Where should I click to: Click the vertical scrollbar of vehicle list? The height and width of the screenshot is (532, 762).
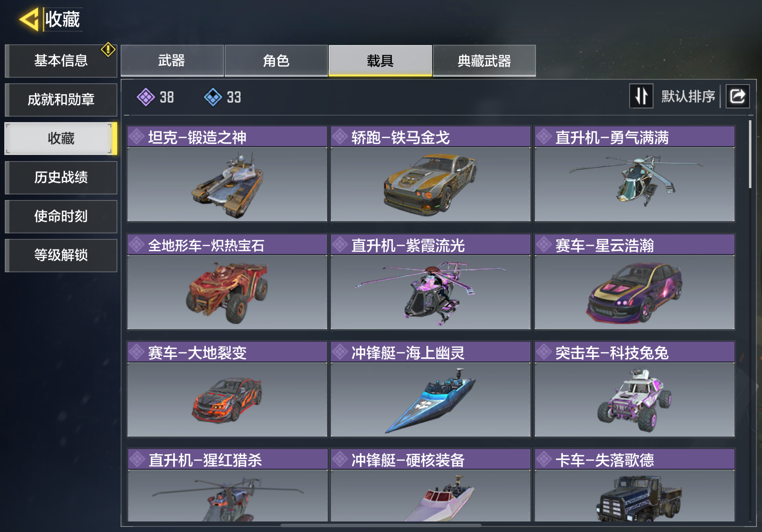pyautogui.click(x=750, y=154)
